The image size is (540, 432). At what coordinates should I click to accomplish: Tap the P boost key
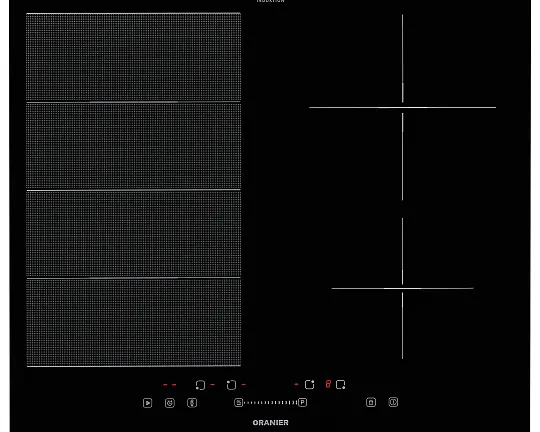coord(302,402)
